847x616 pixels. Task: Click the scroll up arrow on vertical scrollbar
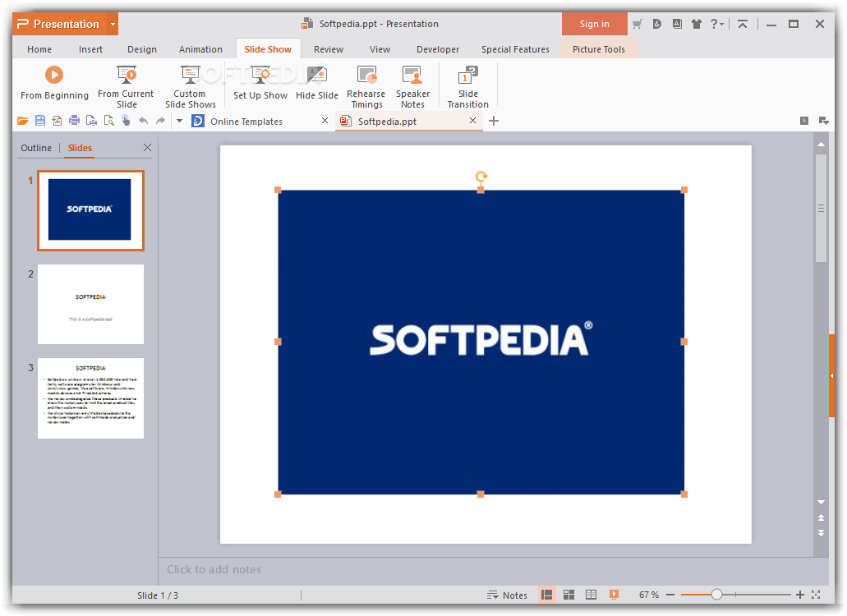tap(821, 145)
